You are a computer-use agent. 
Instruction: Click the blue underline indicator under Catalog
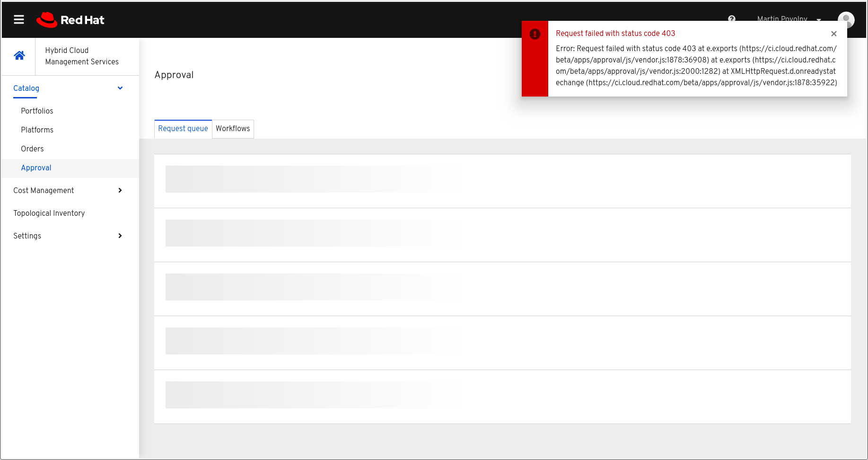(25, 98)
